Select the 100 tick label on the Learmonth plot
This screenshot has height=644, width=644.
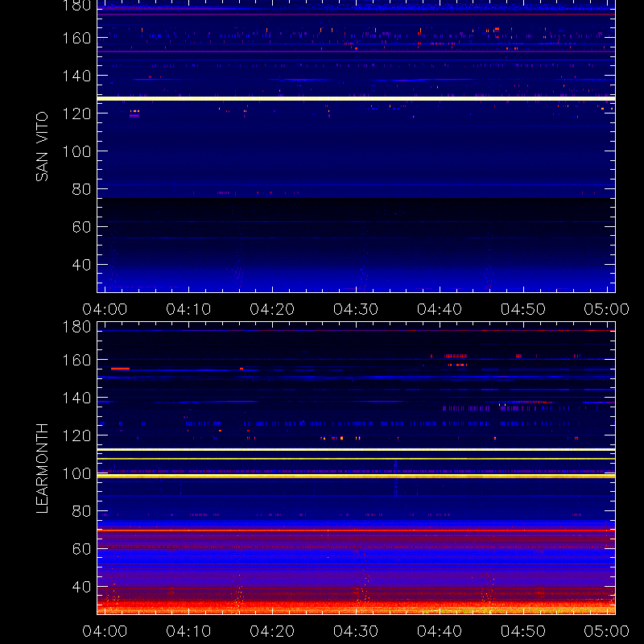[x=76, y=473]
